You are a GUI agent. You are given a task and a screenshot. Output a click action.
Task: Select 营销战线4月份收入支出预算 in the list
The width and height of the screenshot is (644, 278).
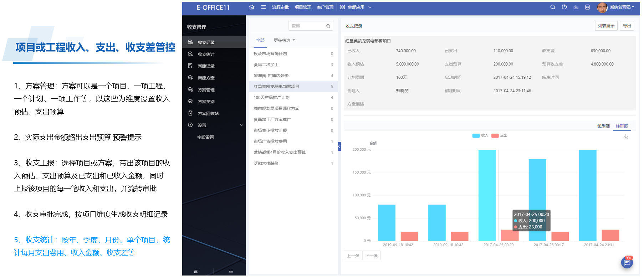click(x=293, y=152)
